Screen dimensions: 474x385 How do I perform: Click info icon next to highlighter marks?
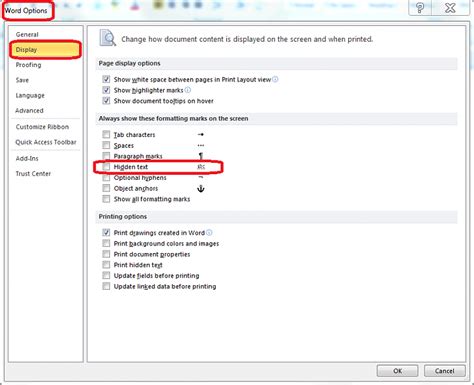tap(188, 90)
